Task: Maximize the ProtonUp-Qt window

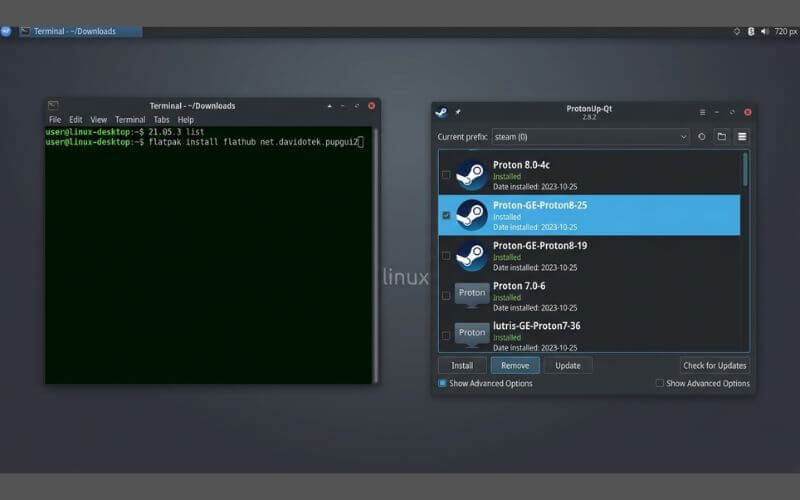Action: [x=732, y=112]
